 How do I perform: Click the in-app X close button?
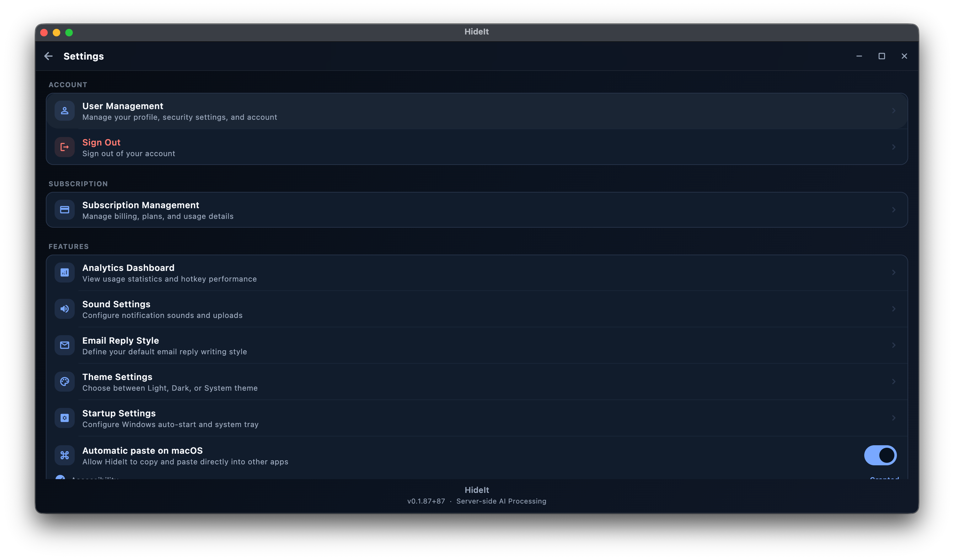tap(904, 56)
